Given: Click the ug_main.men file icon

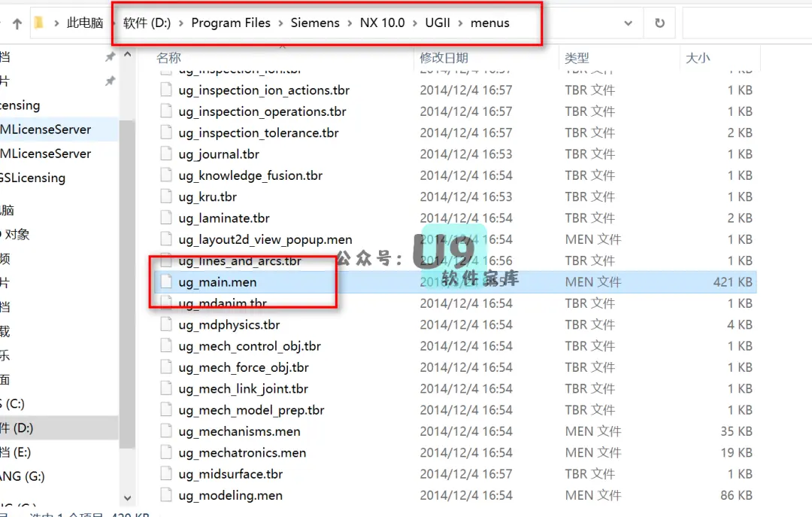Looking at the screenshot, I should (166, 282).
